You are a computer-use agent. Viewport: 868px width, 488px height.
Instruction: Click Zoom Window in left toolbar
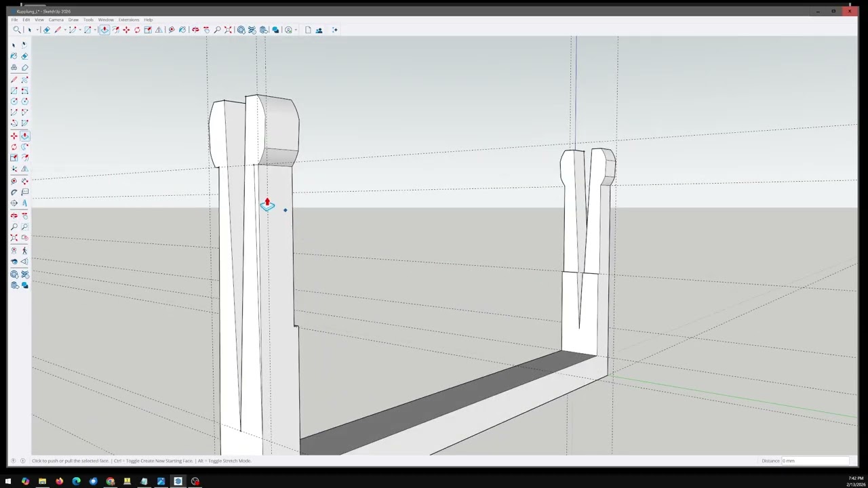tap(24, 226)
